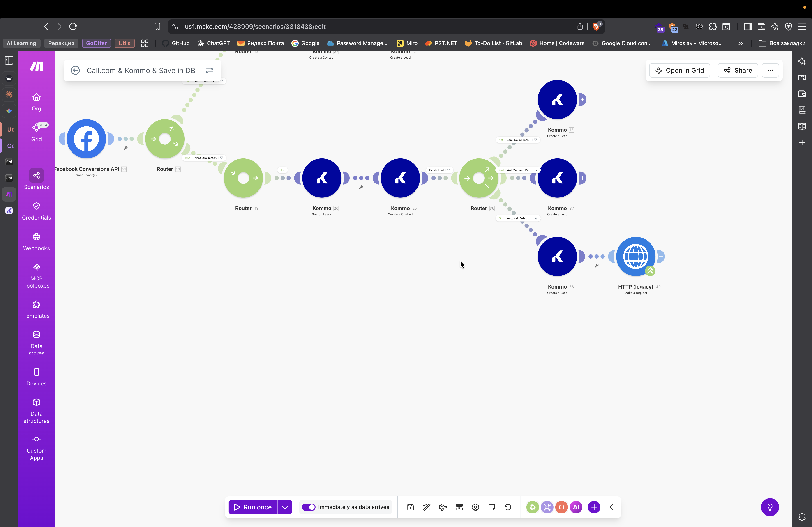Viewport: 812px width, 527px height.
Task: Go to Data stores section
Action: pyautogui.click(x=36, y=343)
